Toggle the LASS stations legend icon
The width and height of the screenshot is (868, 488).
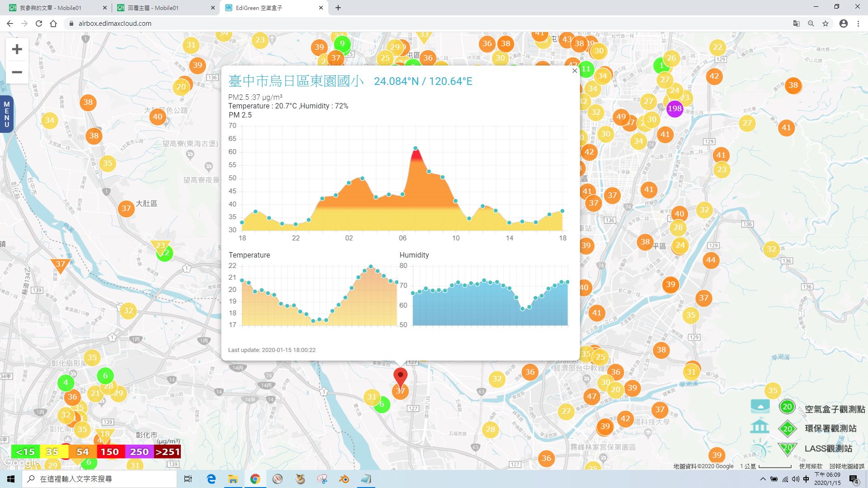pyautogui.click(x=787, y=449)
